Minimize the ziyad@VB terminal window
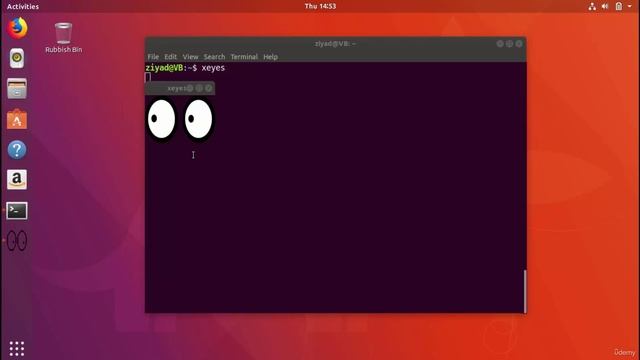The width and height of the screenshot is (640, 360). (500, 44)
